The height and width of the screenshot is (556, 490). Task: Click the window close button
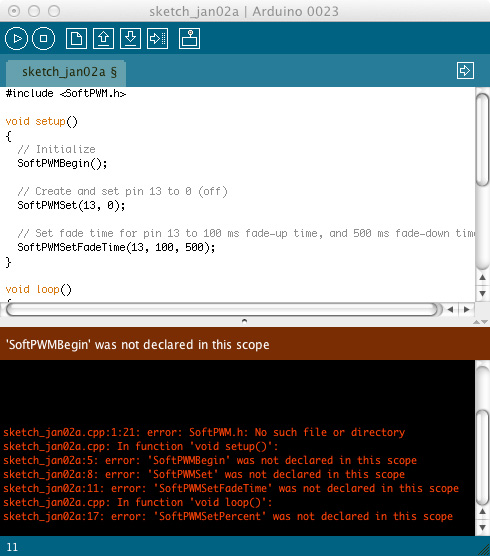pyautogui.click(x=14, y=11)
